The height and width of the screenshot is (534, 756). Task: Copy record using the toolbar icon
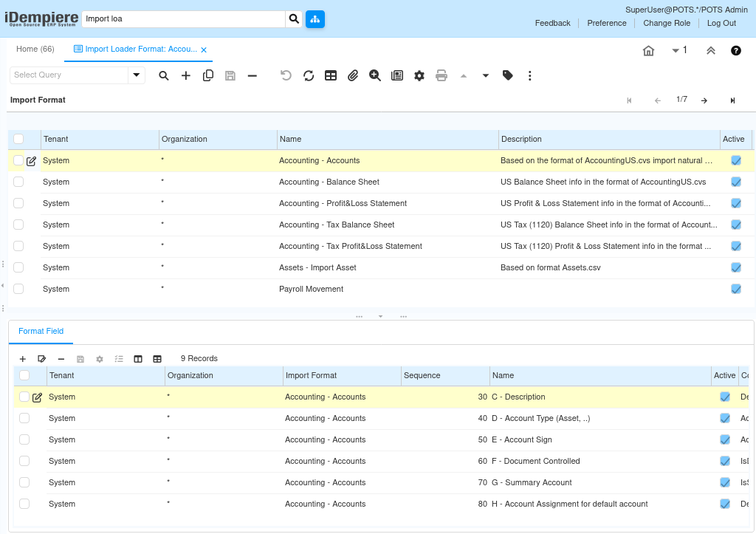click(207, 76)
